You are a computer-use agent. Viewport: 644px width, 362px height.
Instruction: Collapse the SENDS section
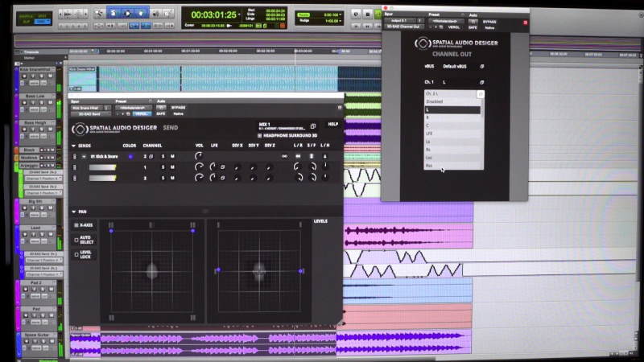74,146
